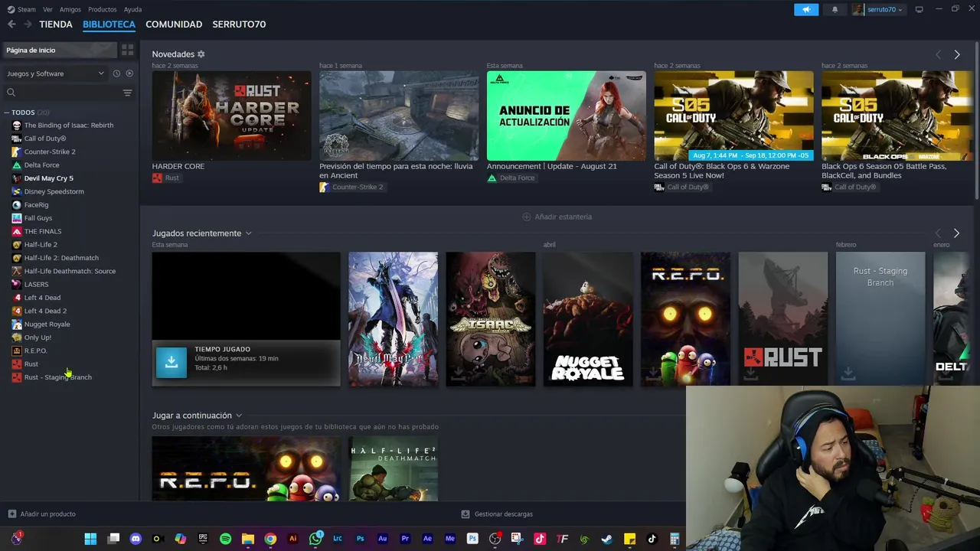Open Windows Start menu

[x=90, y=539]
